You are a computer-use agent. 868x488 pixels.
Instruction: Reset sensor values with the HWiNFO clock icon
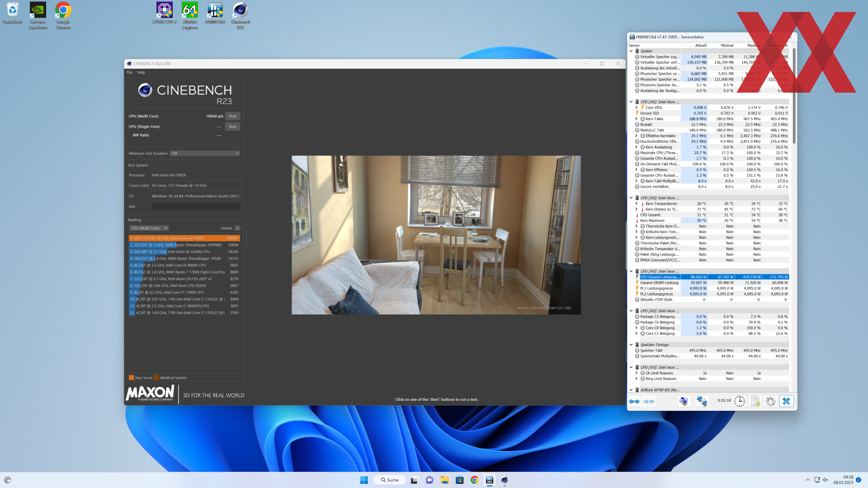(x=740, y=401)
